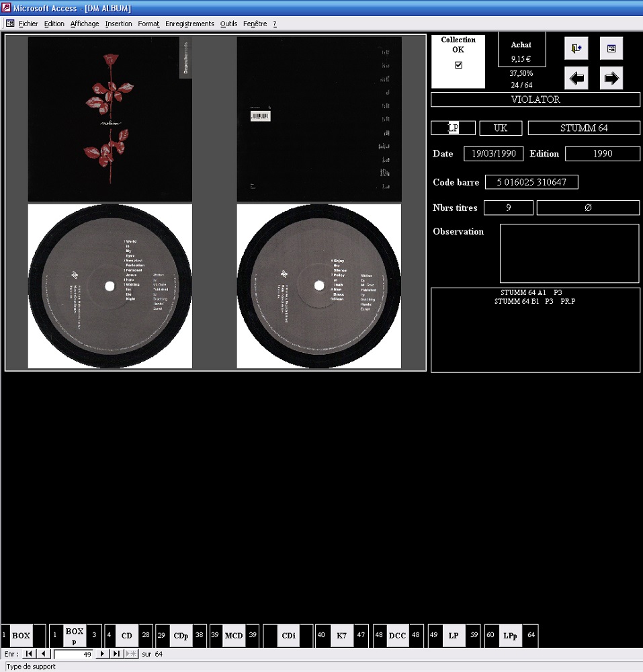The width and height of the screenshot is (643, 672).
Task: Go to next record in navigation bar
Action: tap(102, 654)
